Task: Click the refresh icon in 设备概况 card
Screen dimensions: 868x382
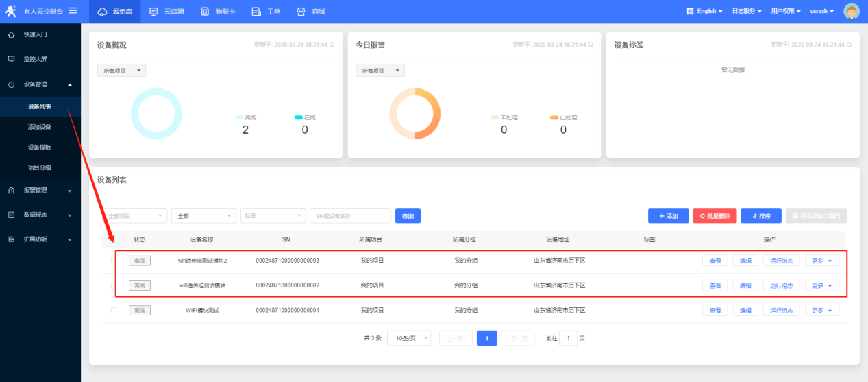Action: [332, 45]
